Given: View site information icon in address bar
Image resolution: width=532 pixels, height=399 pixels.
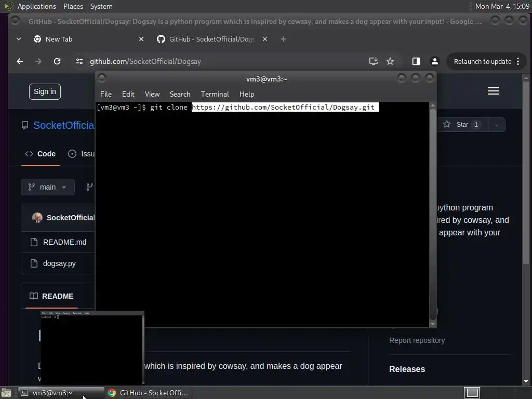Looking at the screenshot, I should pyautogui.click(x=79, y=61).
